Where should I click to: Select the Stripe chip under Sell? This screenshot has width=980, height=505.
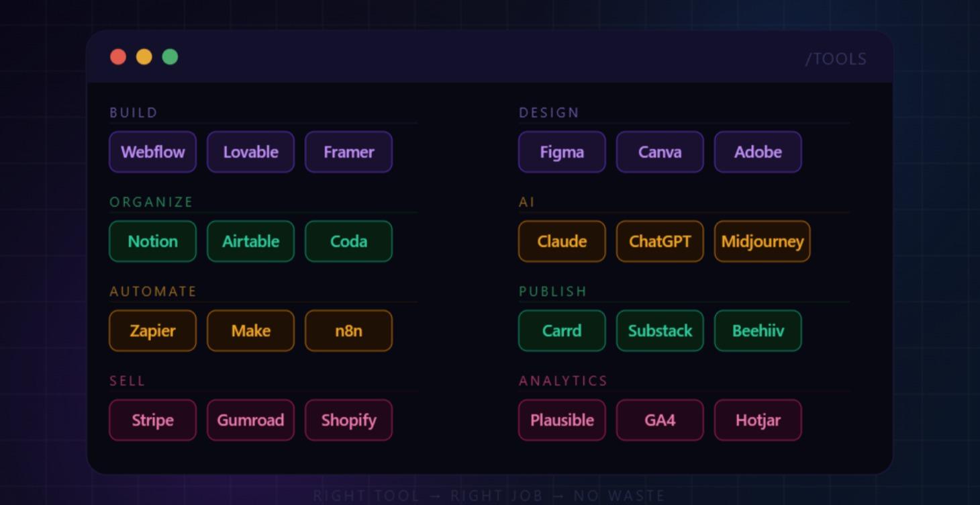click(153, 420)
